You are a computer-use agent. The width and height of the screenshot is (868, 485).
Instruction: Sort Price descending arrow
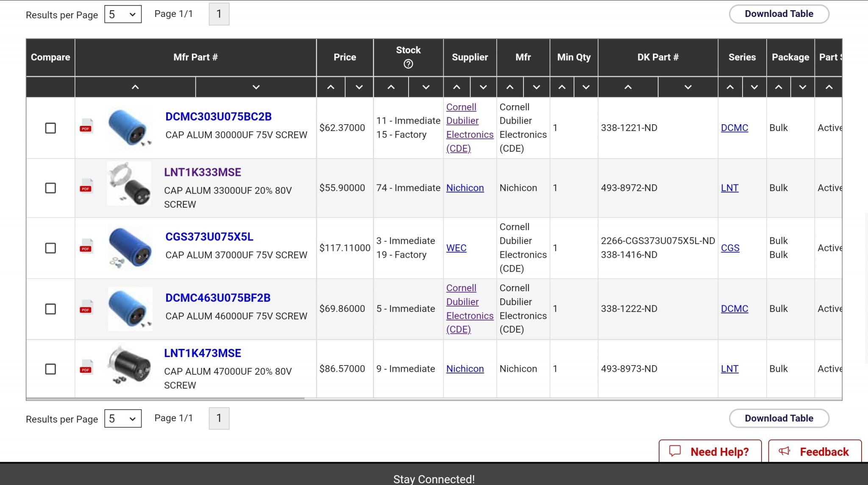coord(359,87)
